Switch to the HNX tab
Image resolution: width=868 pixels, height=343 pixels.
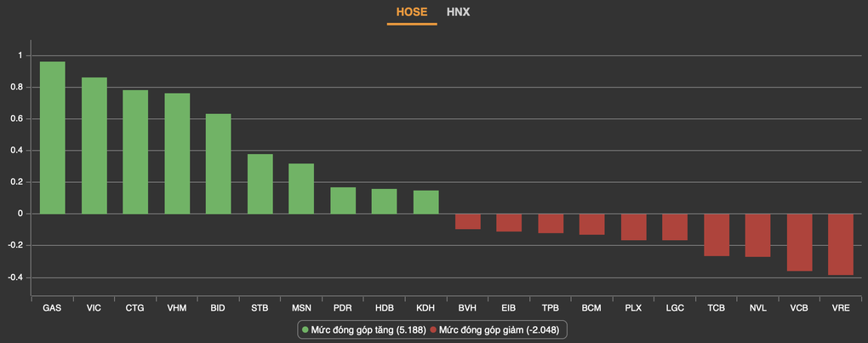458,12
